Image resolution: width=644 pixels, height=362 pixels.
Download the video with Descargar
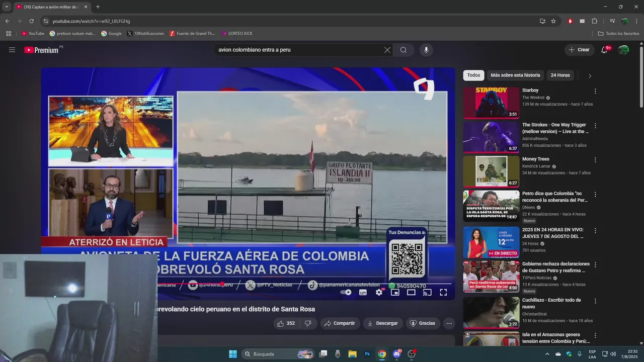pos(383,323)
